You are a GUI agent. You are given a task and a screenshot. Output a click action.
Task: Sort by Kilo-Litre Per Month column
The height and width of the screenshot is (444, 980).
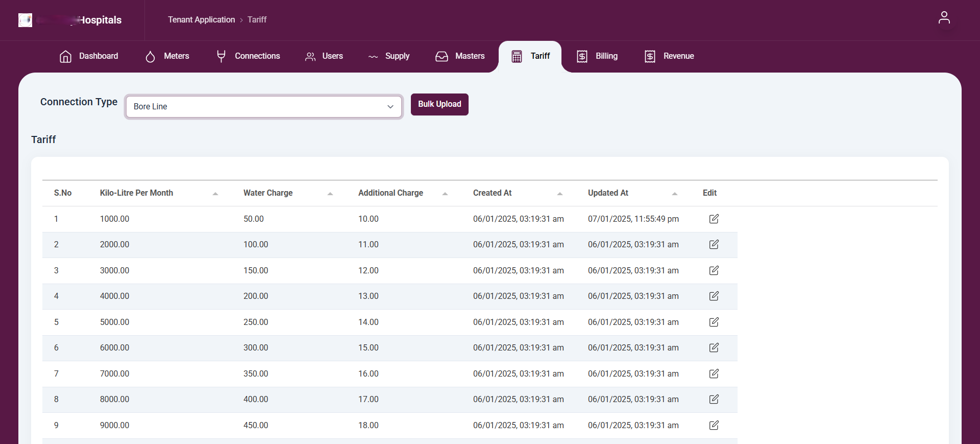point(215,194)
